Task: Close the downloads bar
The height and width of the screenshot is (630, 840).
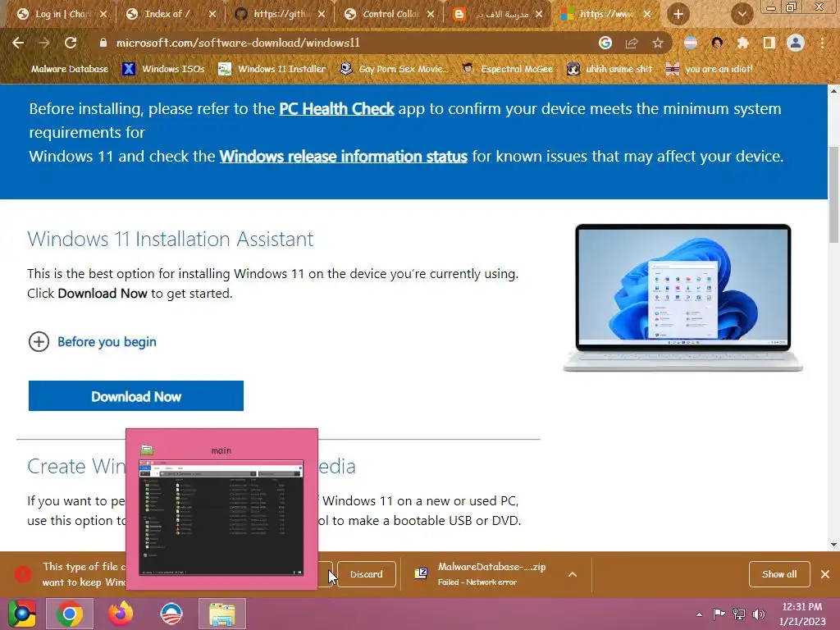Action: pos(825,574)
